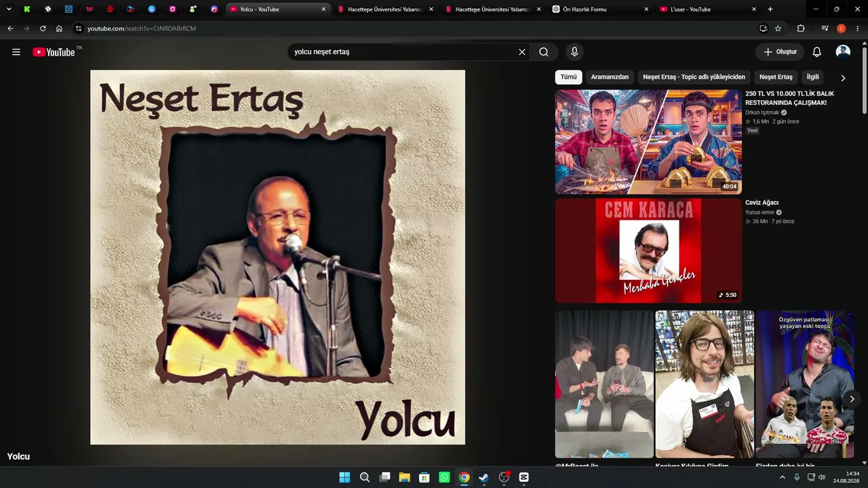
Task: Close the L'user - YouTube tab
Action: pyautogui.click(x=754, y=9)
